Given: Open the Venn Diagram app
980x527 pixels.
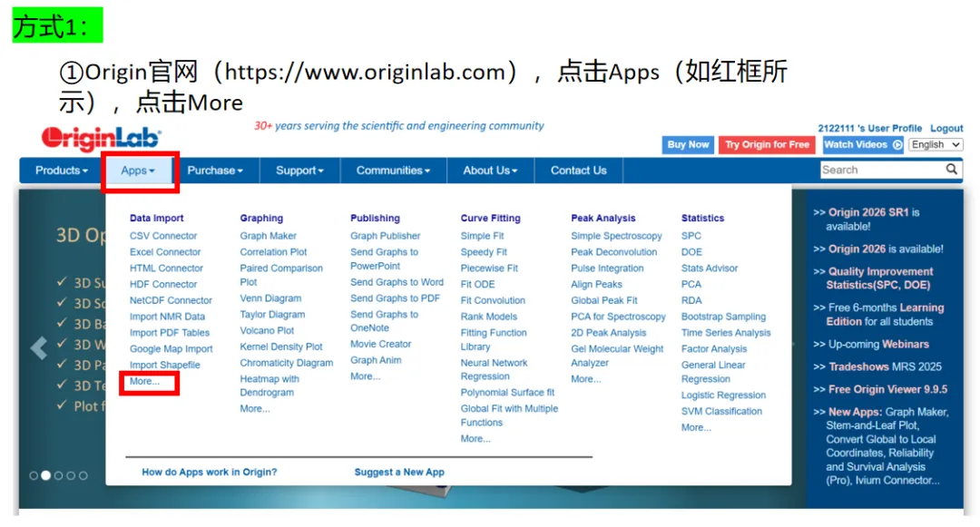Looking at the screenshot, I should click(270, 298).
